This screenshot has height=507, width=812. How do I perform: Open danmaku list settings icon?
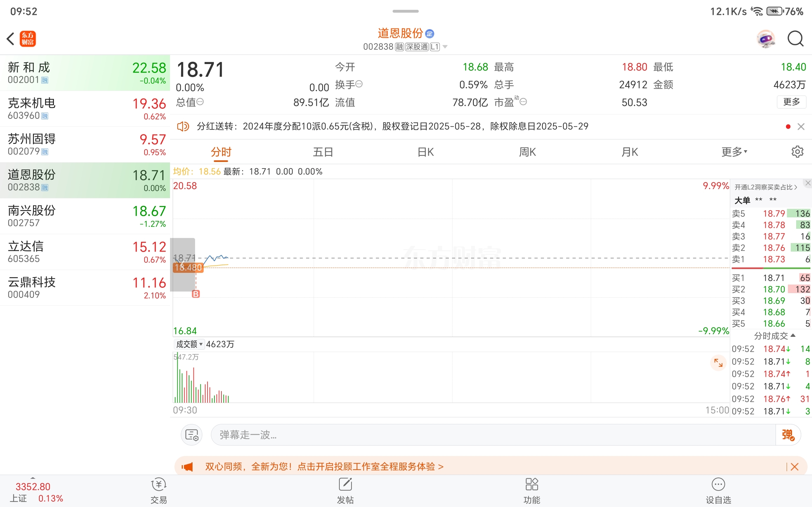(192, 435)
